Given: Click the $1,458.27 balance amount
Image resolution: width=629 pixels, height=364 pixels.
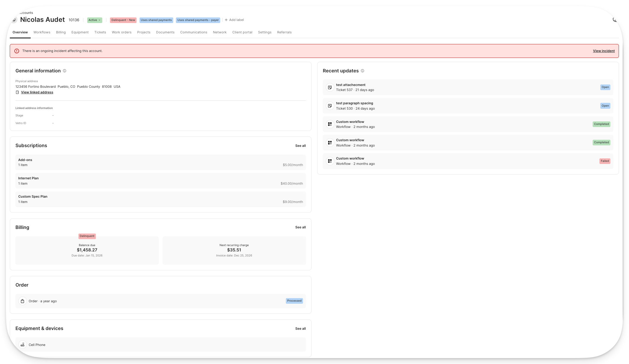Looking at the screenshot, I should [x=87, y=250].
